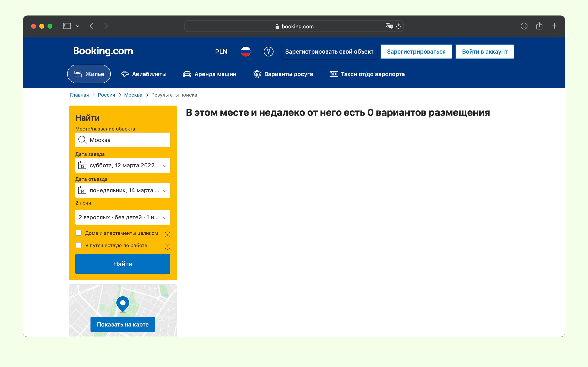588x367 pixels.
Task: Click the blue map pin marker
Action: point(123,303)
